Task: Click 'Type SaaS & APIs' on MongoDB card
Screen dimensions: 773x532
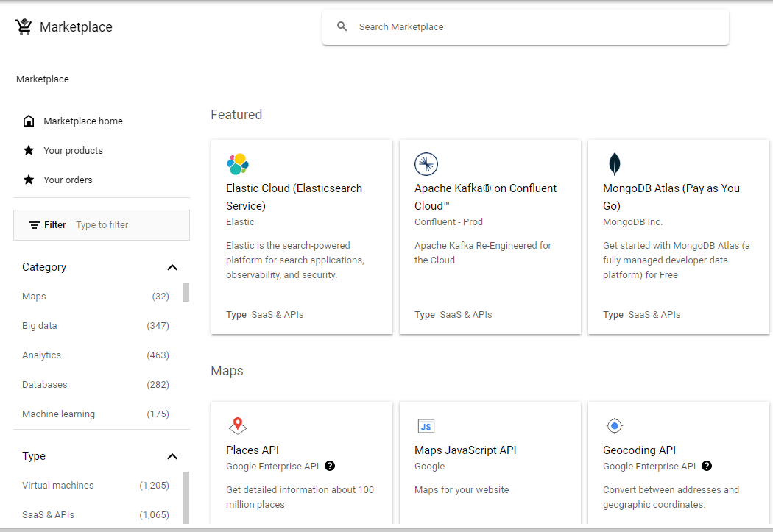Action: pyautogui.click(x=641, y=315)
